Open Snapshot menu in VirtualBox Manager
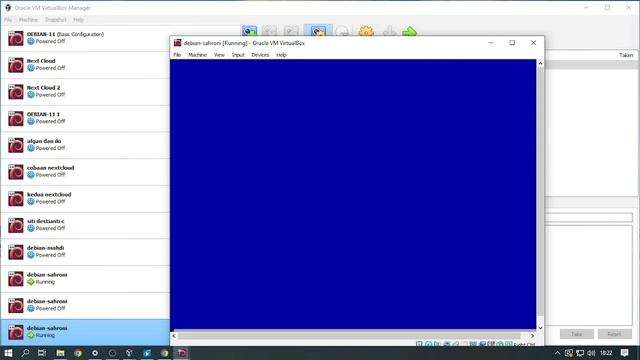This screenshot has height=360, width=640. pyautogui.click(x=56, y=20)
